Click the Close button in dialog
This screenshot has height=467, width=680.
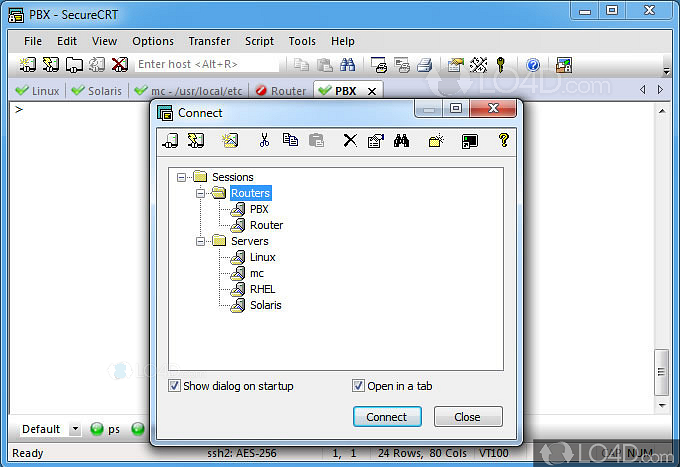[468, 417]
